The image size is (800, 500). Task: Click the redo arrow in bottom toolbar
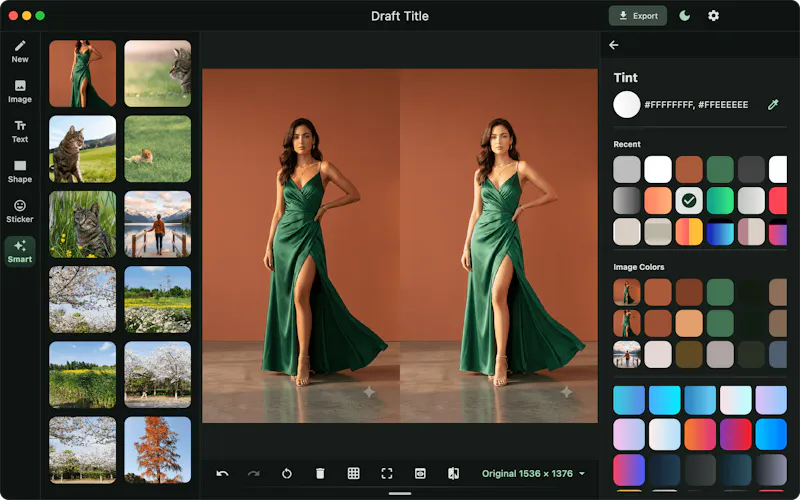(x=254, y=473)
